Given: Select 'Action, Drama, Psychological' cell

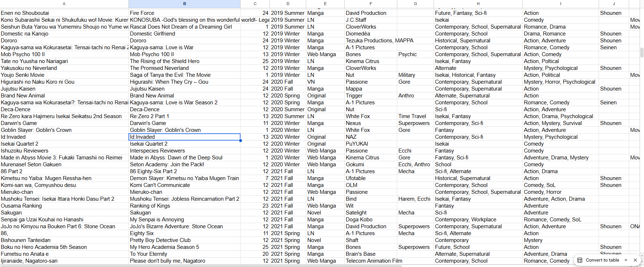Looking at the screenshot, I should 561,116.
